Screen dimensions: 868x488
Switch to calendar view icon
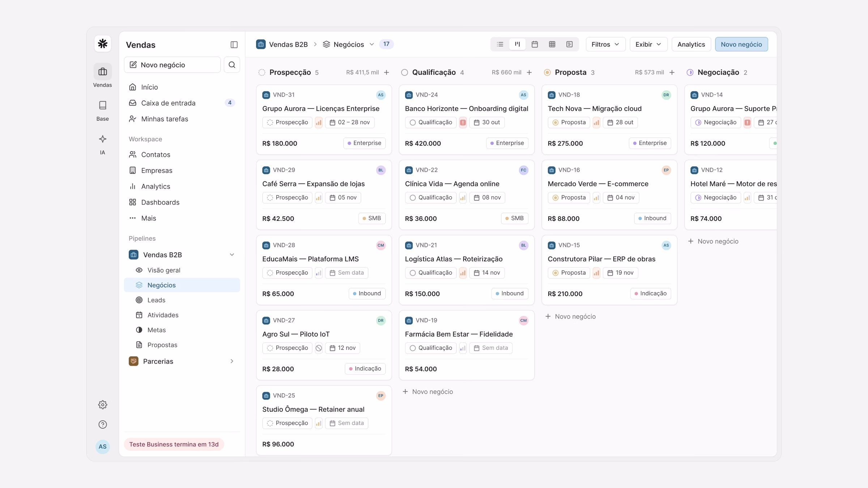coord(535,44)
